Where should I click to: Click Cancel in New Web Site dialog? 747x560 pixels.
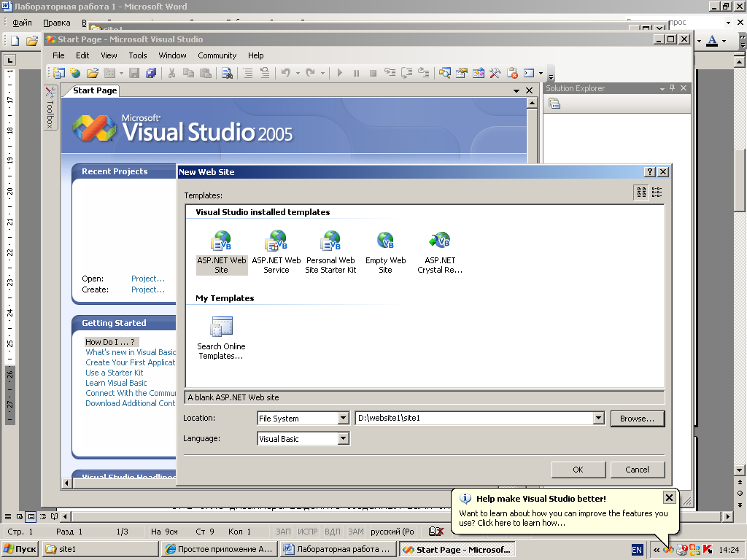(637, 470)
